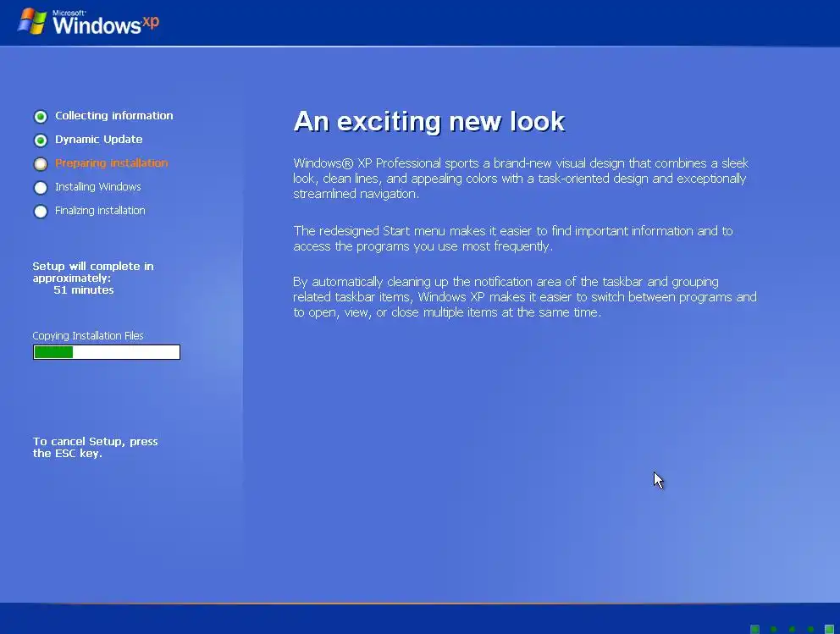The image size is (840, 634).
Task: Click the notification area cleanup paragraph
Action: click(x=525, y=296)
